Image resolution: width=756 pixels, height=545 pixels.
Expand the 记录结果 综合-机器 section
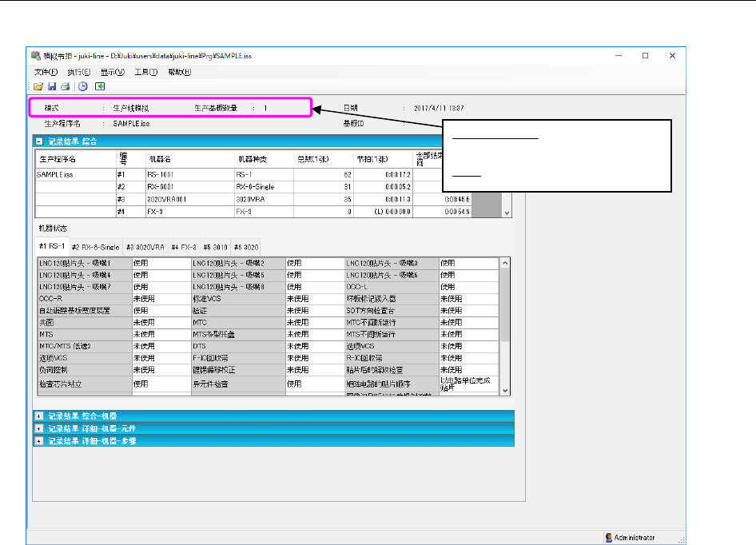click(x=39, y=416)
